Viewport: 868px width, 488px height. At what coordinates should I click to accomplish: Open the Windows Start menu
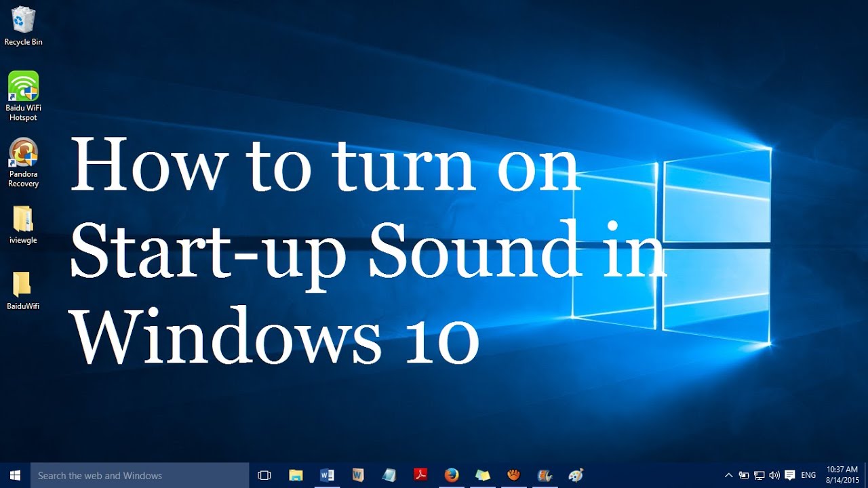(x=15, y=475)
